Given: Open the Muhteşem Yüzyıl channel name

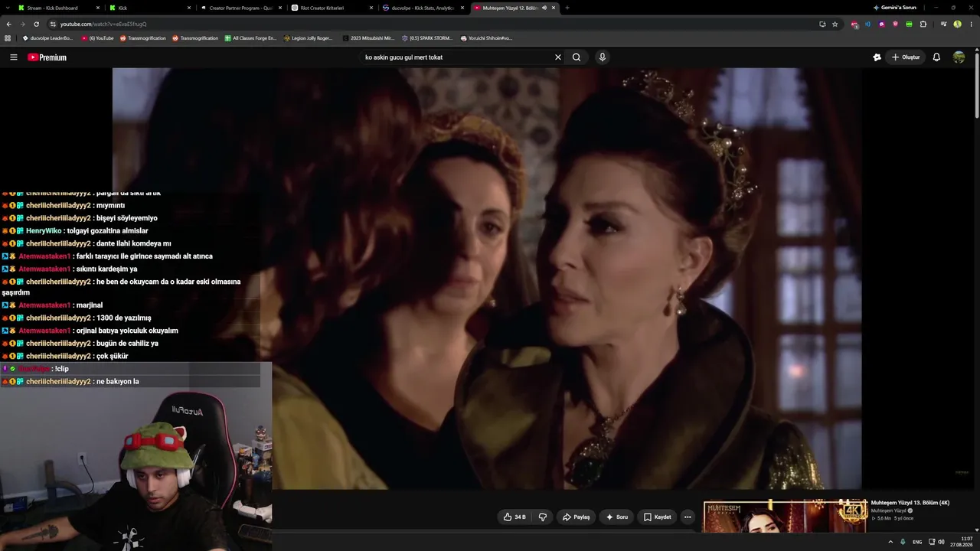Looking at the screenshot, I should (x=889, y=510).
